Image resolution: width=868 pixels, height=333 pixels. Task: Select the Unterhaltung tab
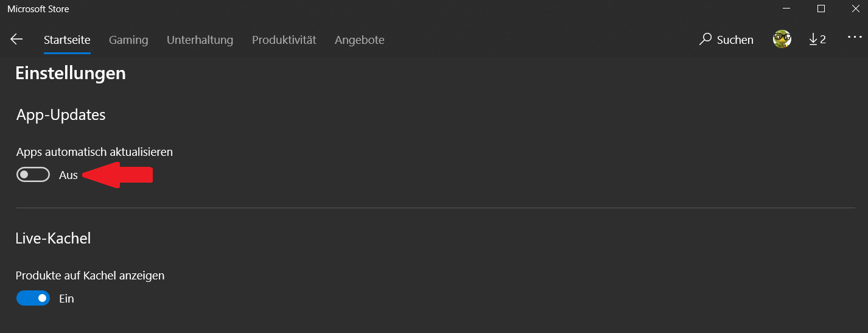[x=200, y=40]
